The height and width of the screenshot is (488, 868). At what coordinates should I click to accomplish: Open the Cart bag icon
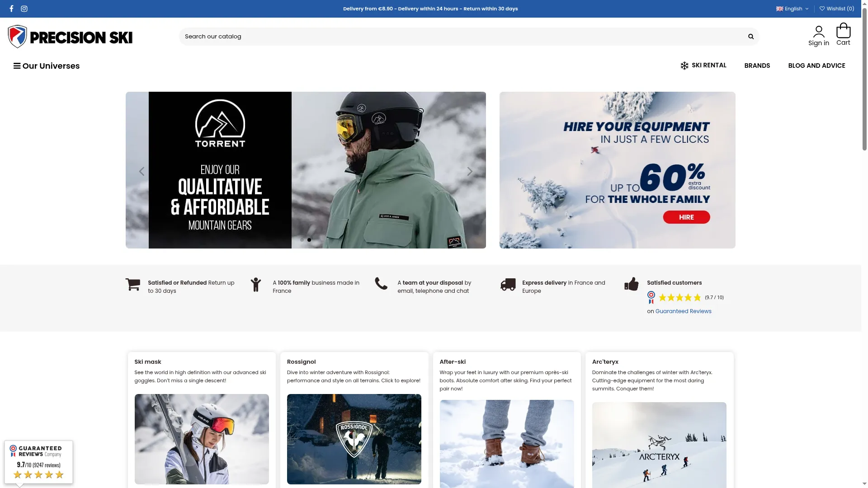843,31
